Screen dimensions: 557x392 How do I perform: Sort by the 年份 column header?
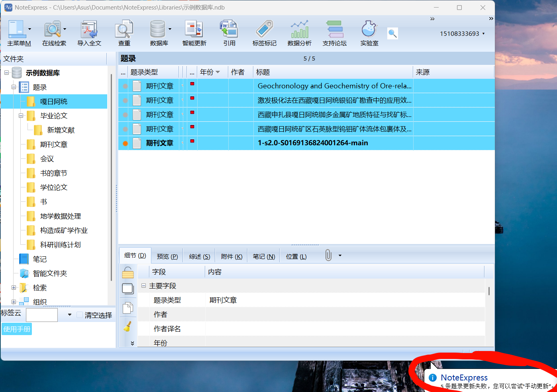tap(212, 72)
